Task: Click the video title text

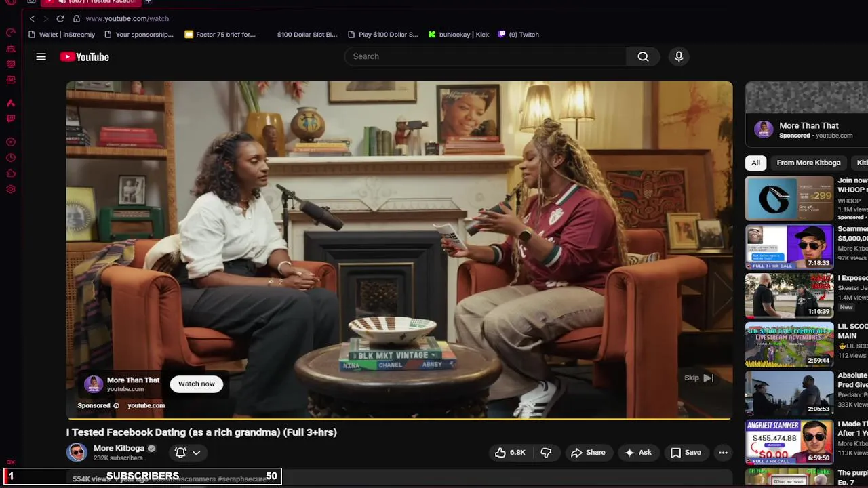Action: pyautogui.click(x=201, y=432)
